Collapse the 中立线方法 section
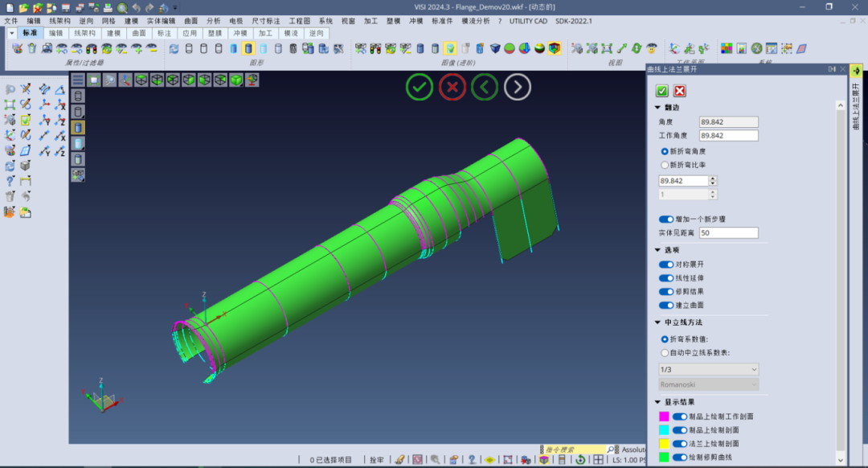This screenshot has height=468, width=868. click(x=657, y=322)
